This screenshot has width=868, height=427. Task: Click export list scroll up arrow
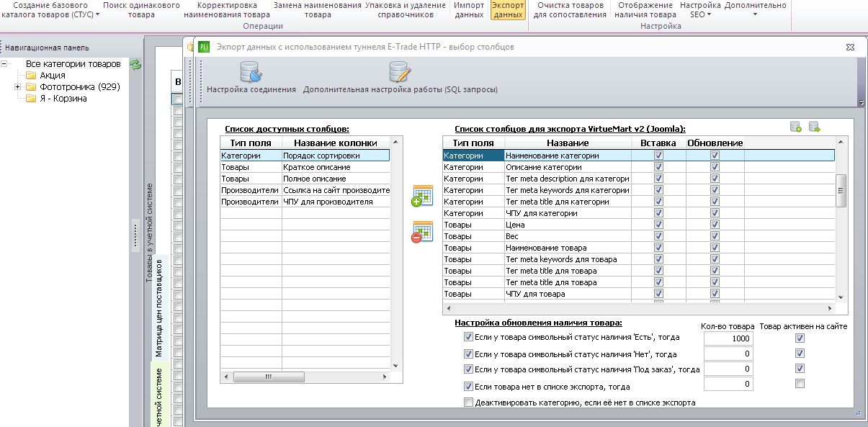click(x=841, y=144)
